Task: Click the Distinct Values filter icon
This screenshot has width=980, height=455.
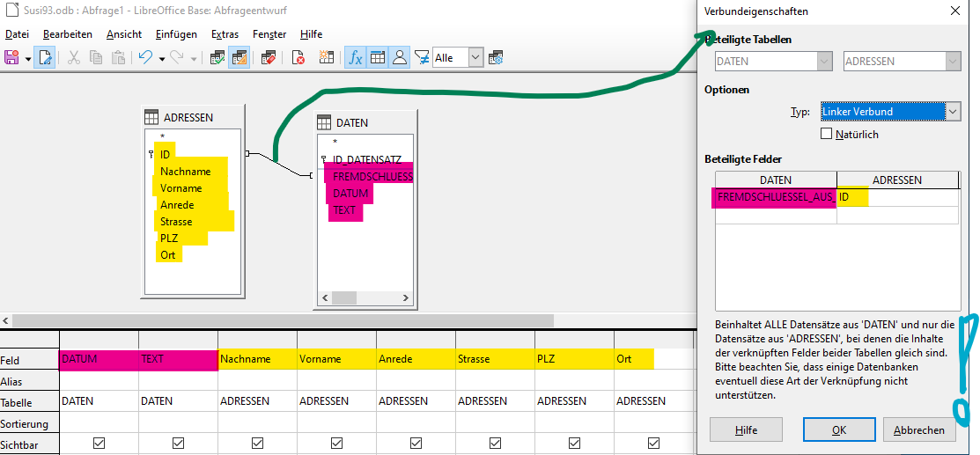Action: click(422, 58)
